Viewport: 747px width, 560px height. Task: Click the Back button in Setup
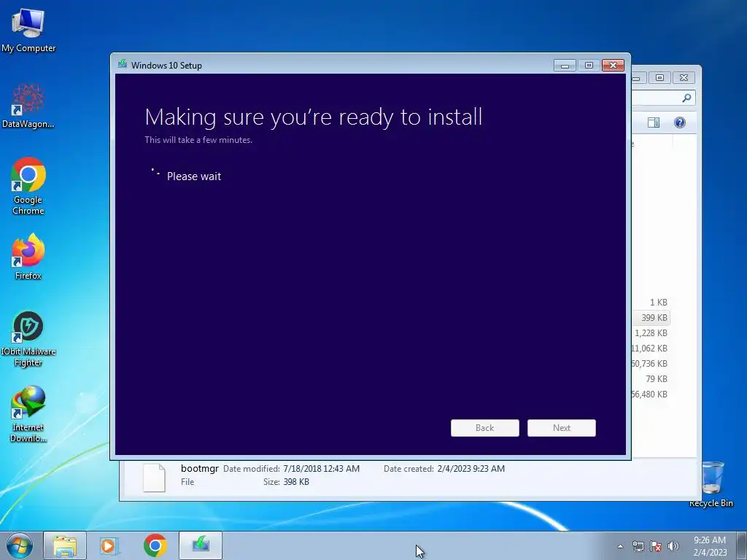[485, 427]
